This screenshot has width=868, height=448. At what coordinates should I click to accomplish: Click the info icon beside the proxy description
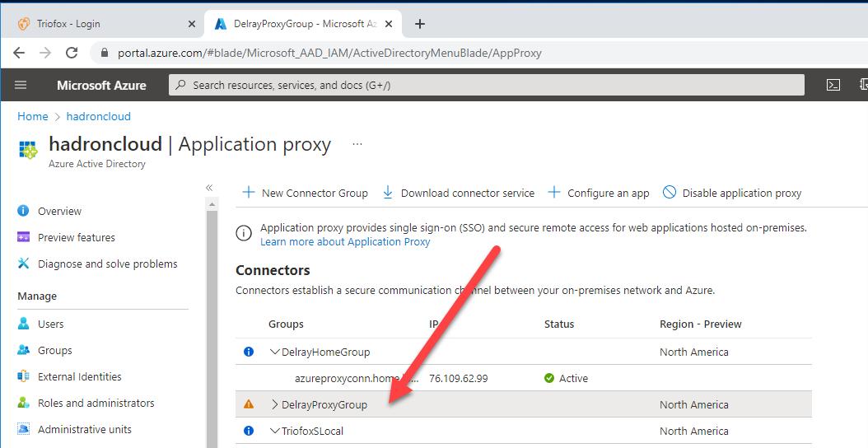pos(244,233)
